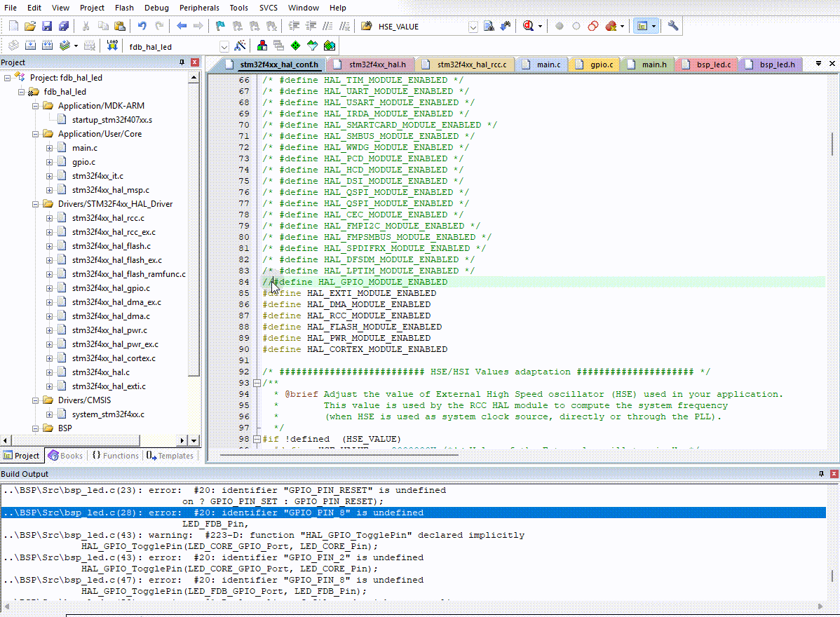Open Options for Target magic wand
The image size is (840, 617).
point(240,46)
